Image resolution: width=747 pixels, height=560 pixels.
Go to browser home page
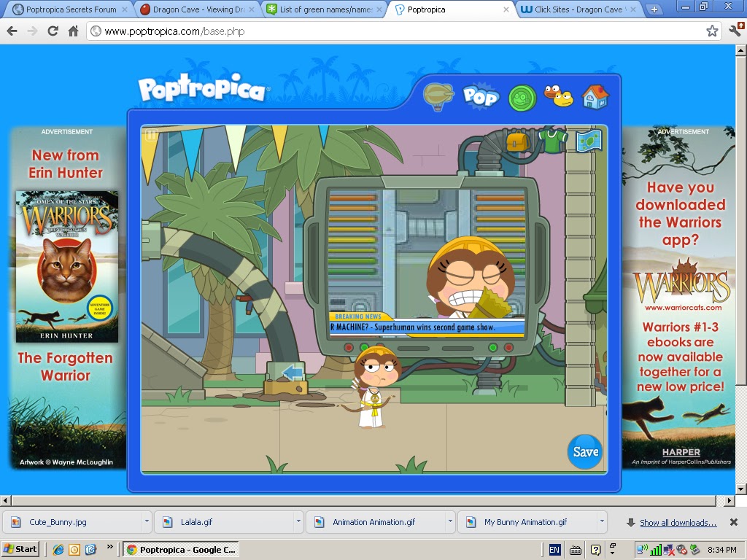(x=73, y=31)
